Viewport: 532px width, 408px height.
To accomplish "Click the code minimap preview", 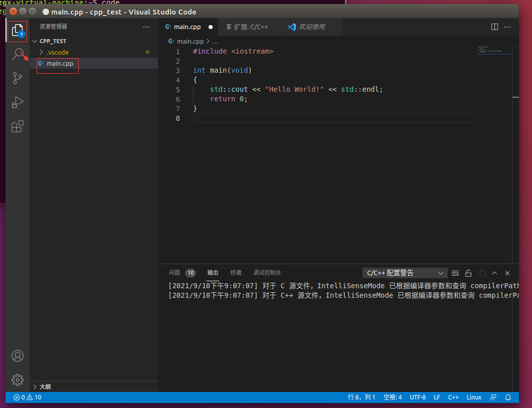I will tap(494, 51).
